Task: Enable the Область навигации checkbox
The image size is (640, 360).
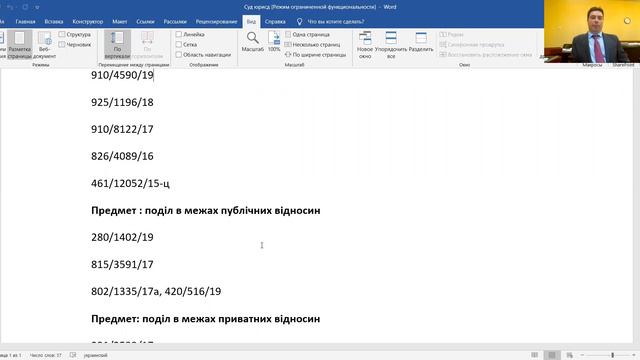Action: pos(179,55)
